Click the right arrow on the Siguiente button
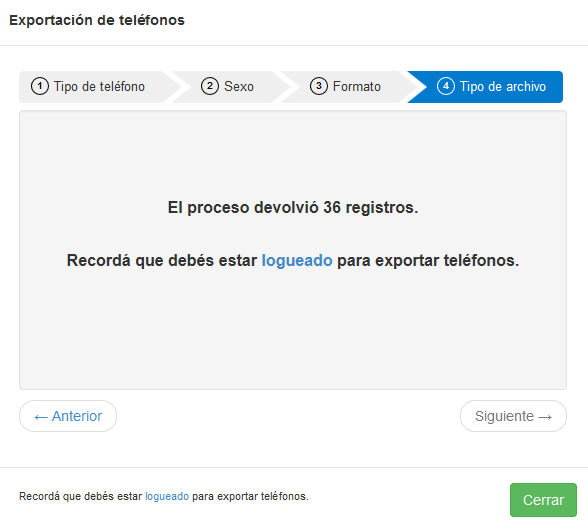 (545, 417)
